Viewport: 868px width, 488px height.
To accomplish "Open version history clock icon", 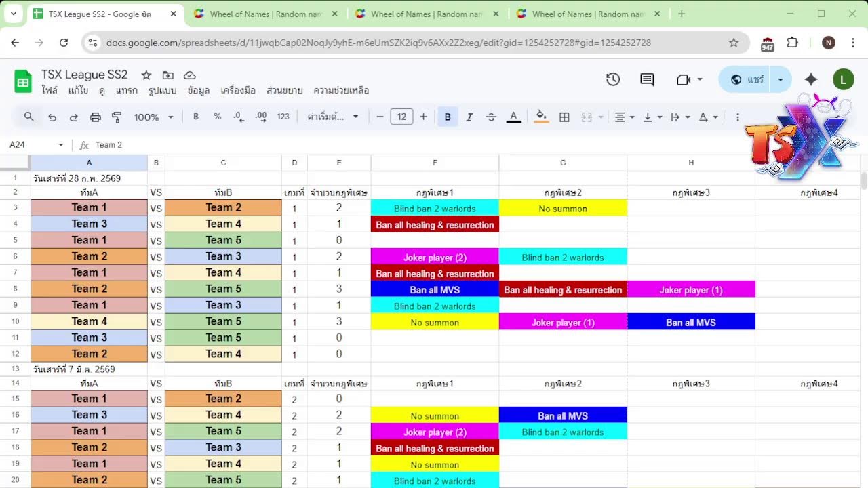I will coord(613,79).
